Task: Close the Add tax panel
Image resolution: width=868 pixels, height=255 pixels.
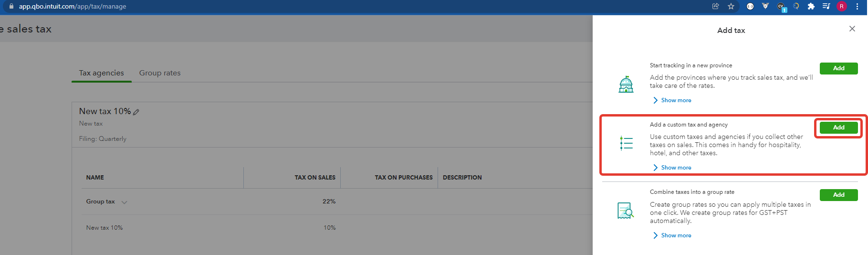Action: click(852, 29)
